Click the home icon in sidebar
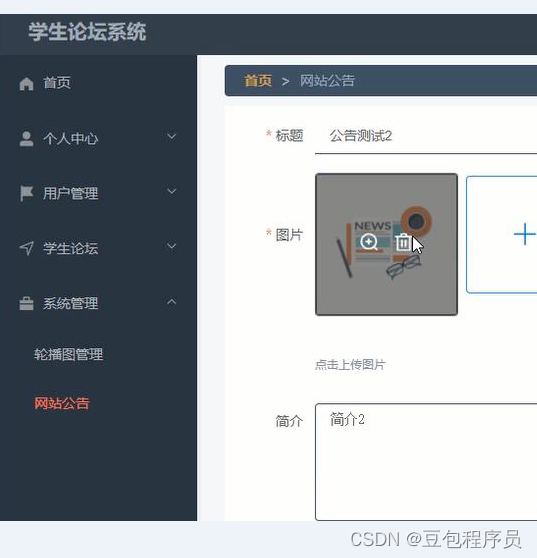Screen dimensions: 537x558 26,84
